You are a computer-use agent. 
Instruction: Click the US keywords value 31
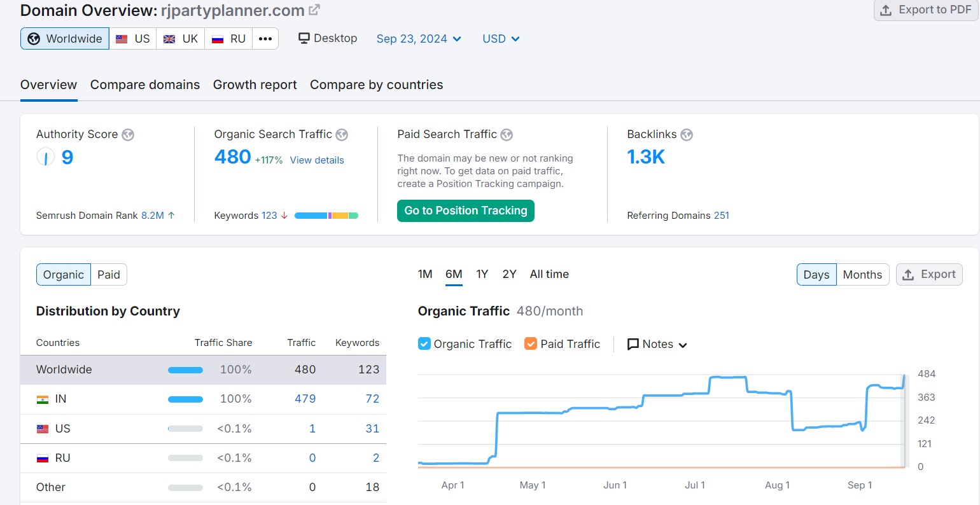[x=372, y=429]
